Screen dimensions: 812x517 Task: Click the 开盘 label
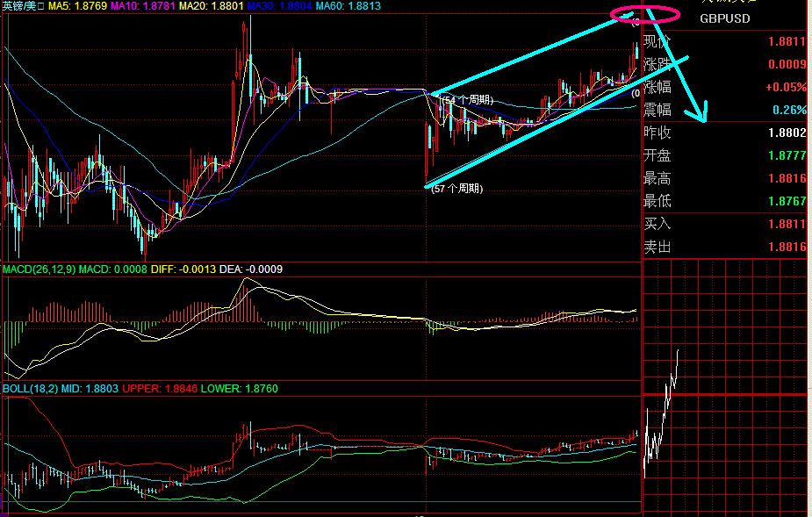pos(658,155)
